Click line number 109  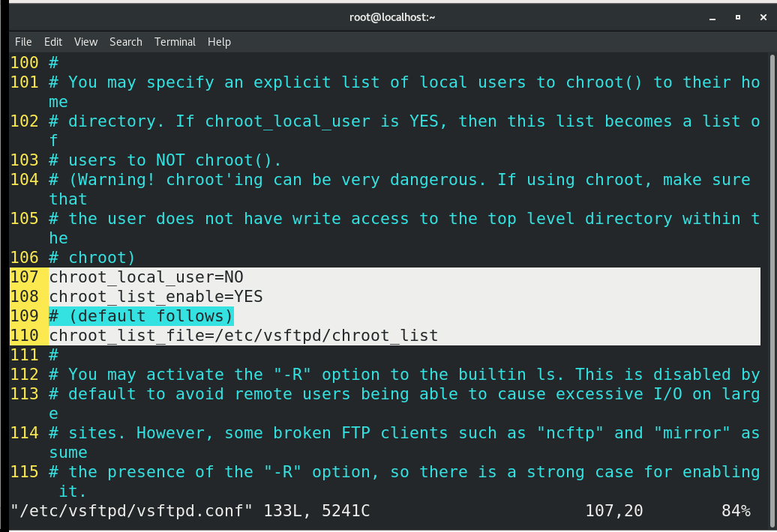(24, 315)
